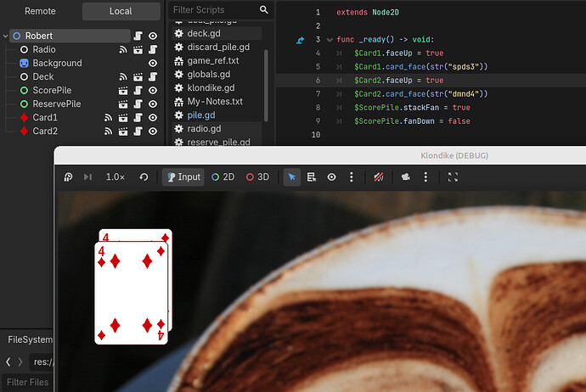Screen dimensions: 586x392
Task: Click the list selection mode icon
Action: (x=312, y=177)
